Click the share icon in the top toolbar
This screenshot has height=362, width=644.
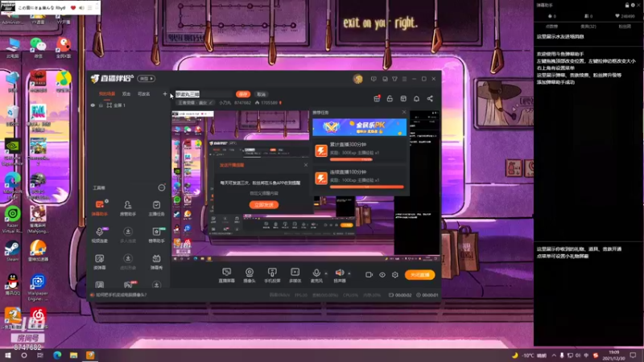point(430,98)
